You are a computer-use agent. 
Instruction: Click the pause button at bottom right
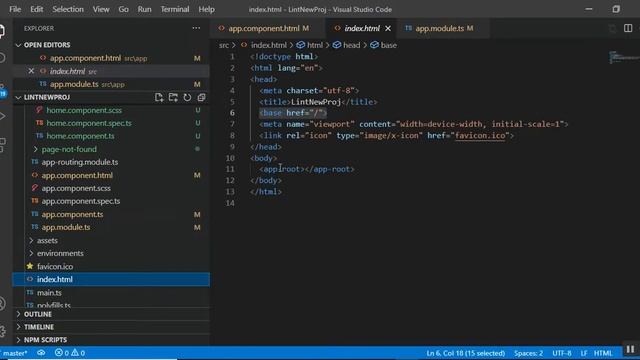(x=630, y=350)
